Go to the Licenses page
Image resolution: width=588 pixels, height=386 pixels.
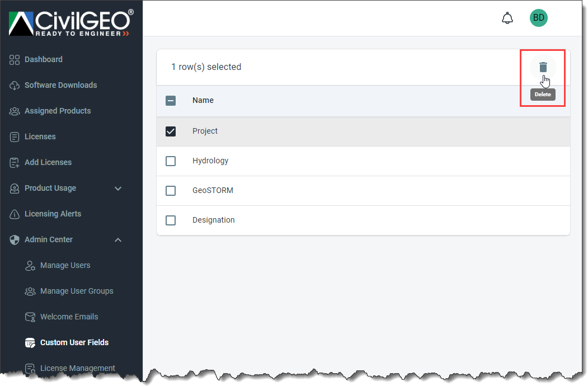pyautogui.click(x=40, y=137)
